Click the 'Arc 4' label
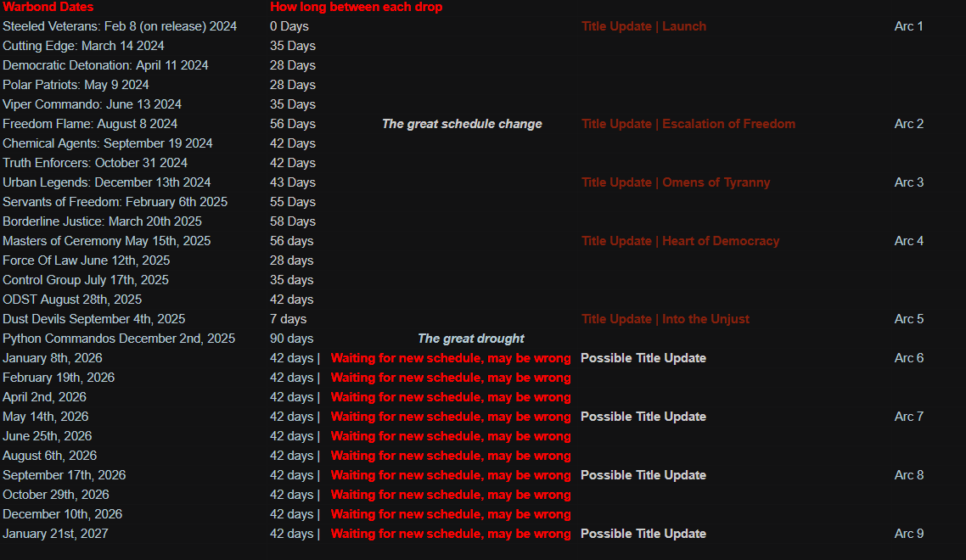 point(909,241)
